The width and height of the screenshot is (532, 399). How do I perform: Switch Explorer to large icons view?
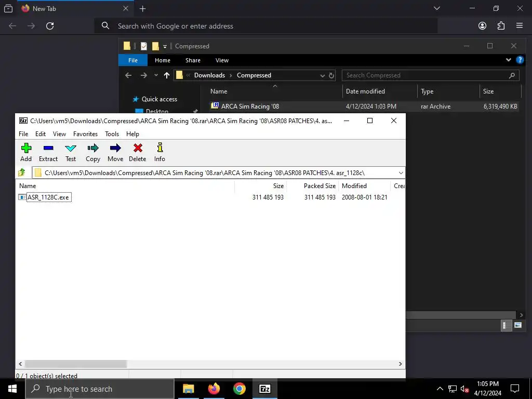pyautogui.click(x=518, y=325)
